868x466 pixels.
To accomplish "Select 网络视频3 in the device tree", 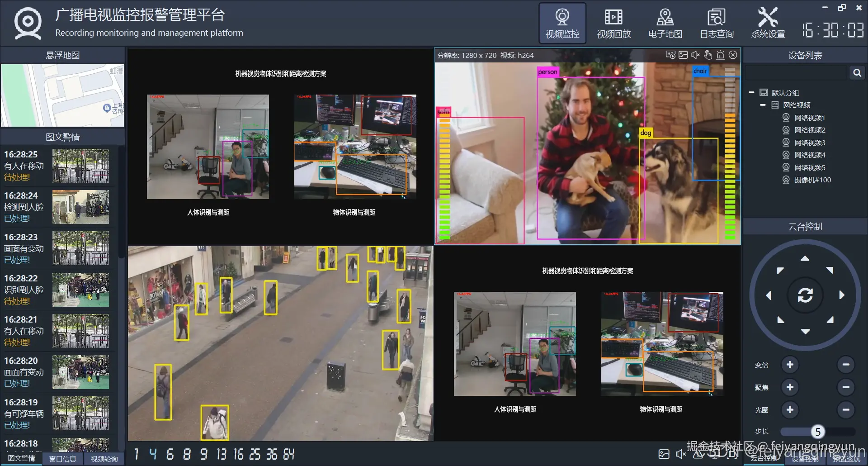I will tap(809, 143).
